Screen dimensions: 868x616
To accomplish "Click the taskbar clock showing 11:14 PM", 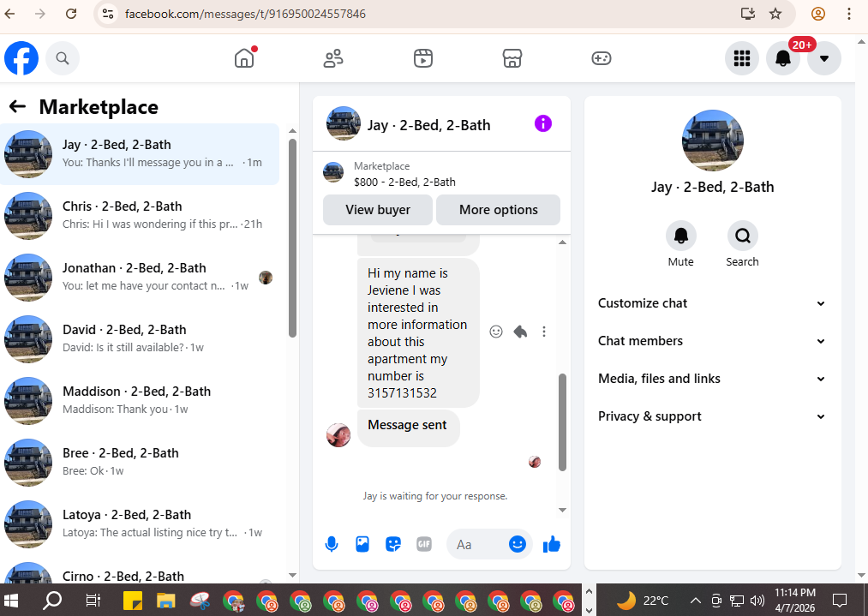I will [x=795, y=601].
